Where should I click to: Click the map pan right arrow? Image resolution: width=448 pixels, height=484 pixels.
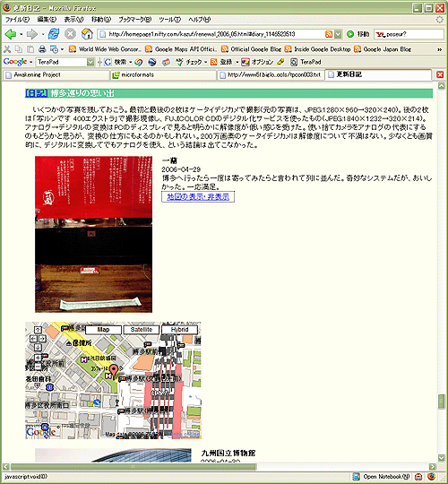[42, 339]
